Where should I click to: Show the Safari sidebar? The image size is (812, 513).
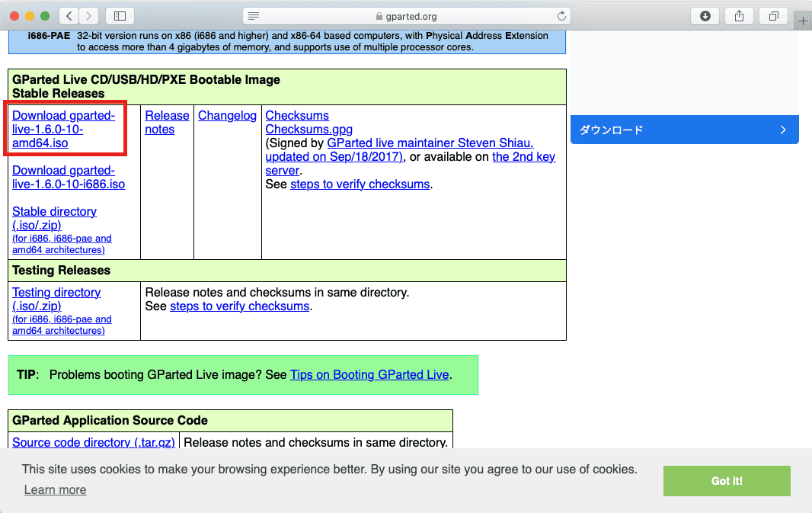[120, 16]
